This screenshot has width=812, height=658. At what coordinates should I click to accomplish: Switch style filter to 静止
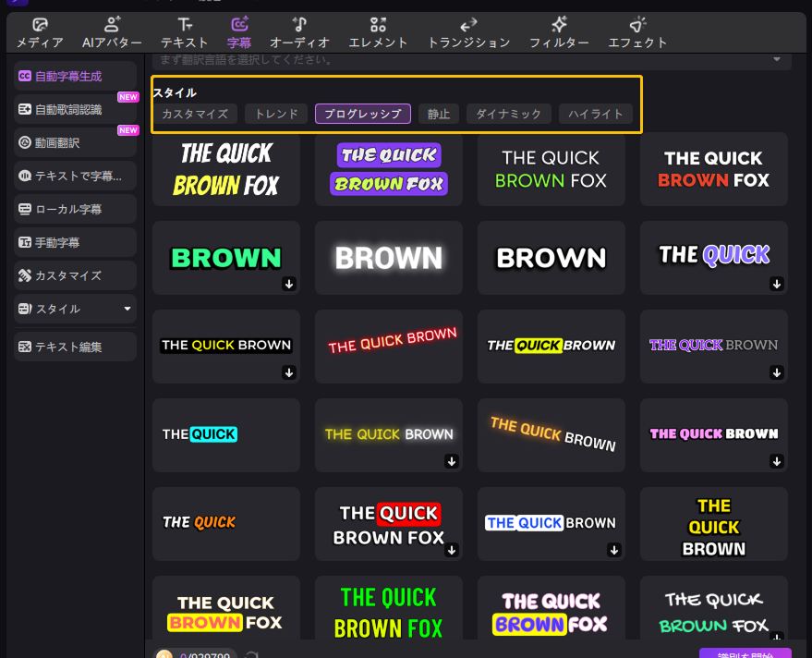click(439, 115)
